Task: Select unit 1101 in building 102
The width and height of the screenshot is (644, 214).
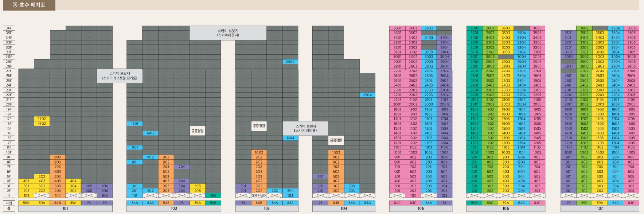Action: pyautogui.click(x=134, y=148)
